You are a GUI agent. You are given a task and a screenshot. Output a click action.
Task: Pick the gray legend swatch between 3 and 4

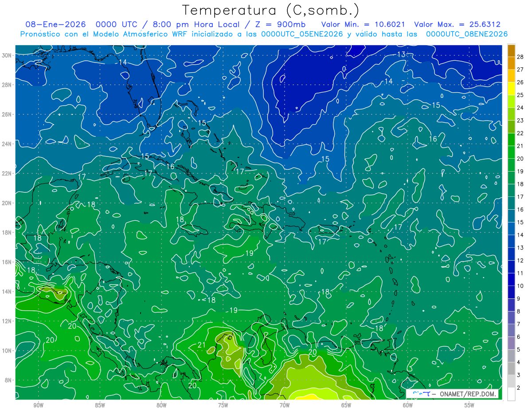point(511,368)
